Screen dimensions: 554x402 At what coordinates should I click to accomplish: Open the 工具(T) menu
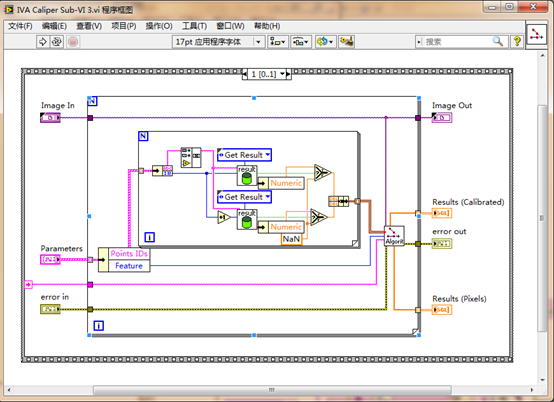pyautogui.click(x=194, y=26)
